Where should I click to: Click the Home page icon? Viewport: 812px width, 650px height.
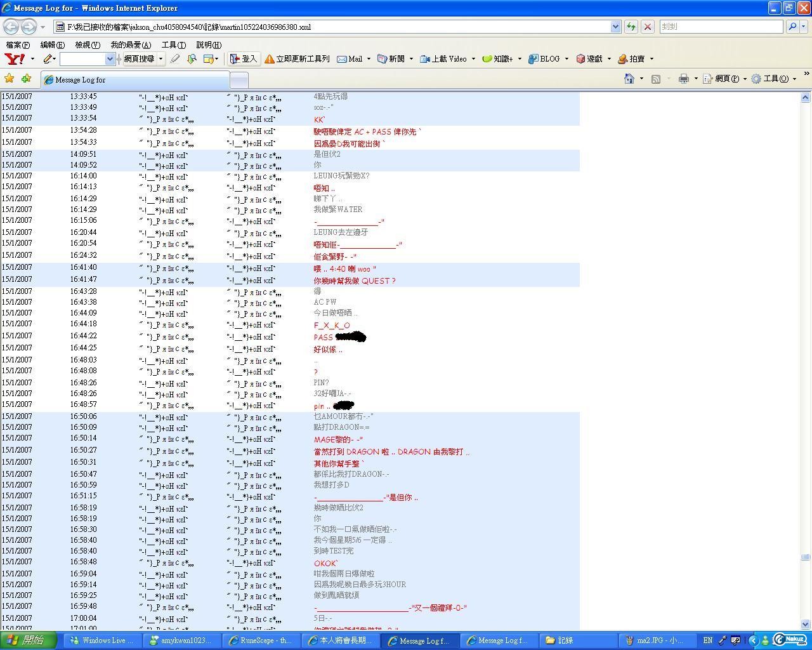(629, 79)
